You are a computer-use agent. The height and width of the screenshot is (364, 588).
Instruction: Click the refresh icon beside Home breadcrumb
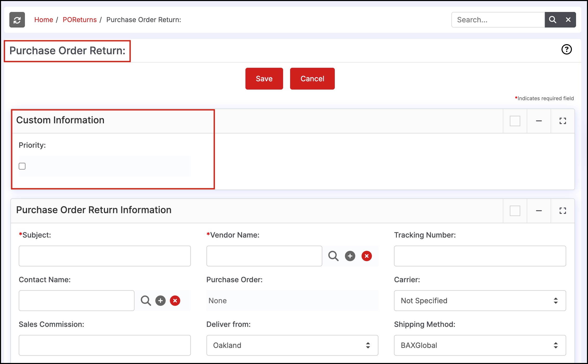point(17,20)
